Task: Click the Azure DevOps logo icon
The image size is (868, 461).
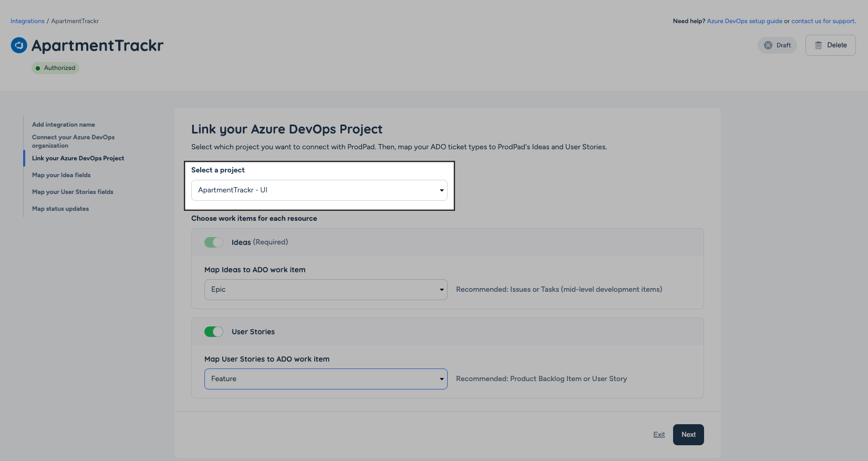Action: (x=19, y=45)
